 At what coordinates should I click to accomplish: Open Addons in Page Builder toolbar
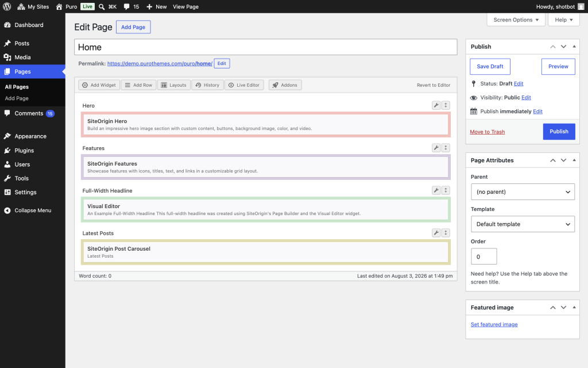click(x=285, y=85)
